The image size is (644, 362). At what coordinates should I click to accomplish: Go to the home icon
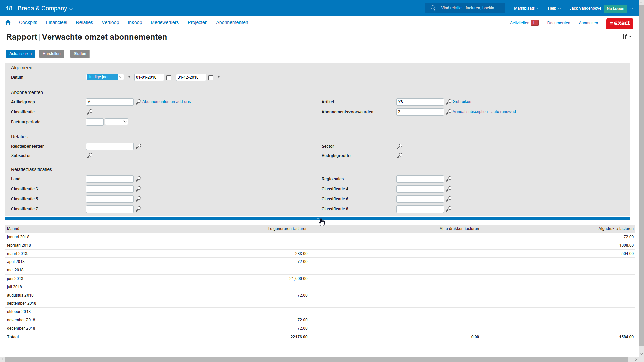pyautogui.click(x=8, y=23)
